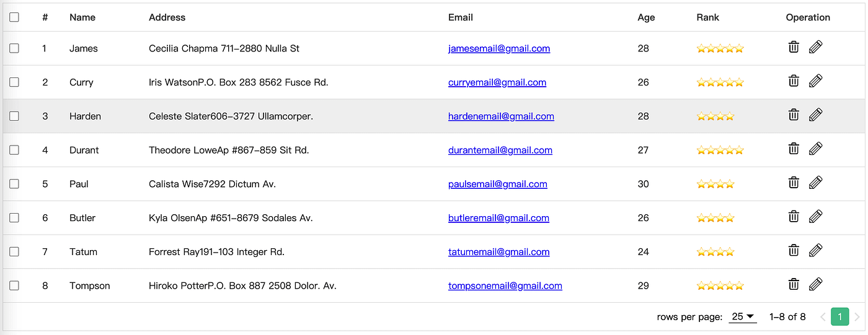Delete the Paul row with trash icon
Viewport: 868px width, 335px height.
(794, 183)
